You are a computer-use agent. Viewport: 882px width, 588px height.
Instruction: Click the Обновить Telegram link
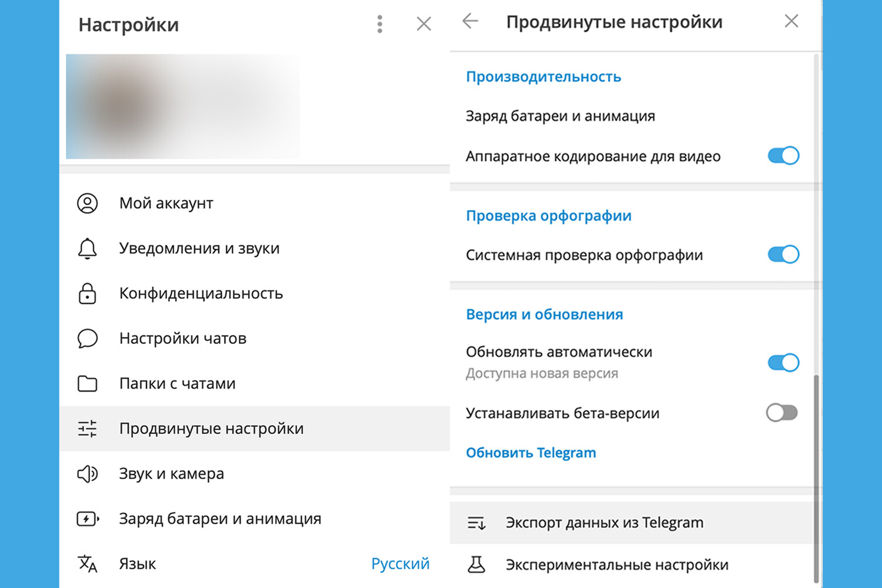pyautogui.click(x=530, y=453)
